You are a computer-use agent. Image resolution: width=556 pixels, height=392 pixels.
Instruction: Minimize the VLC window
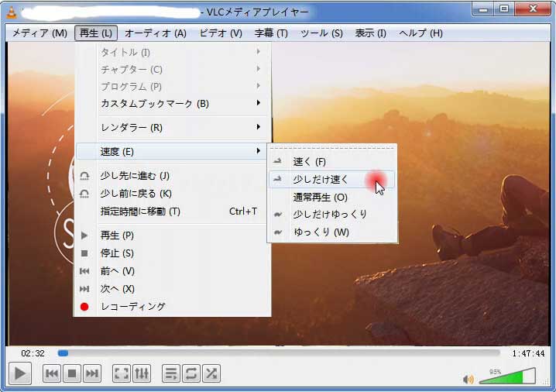click(483, 9)
